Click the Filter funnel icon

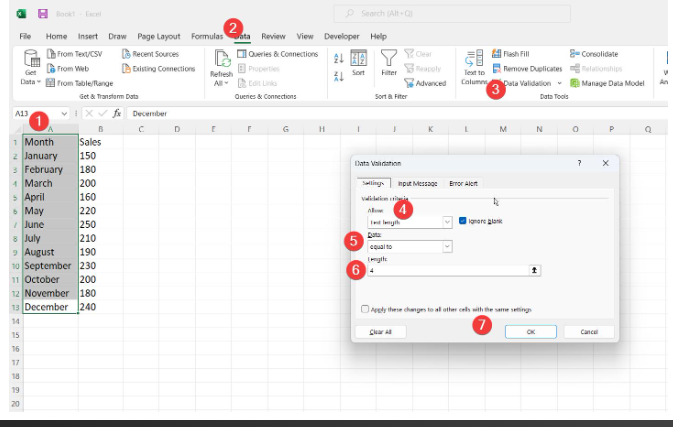coord(388,58)
